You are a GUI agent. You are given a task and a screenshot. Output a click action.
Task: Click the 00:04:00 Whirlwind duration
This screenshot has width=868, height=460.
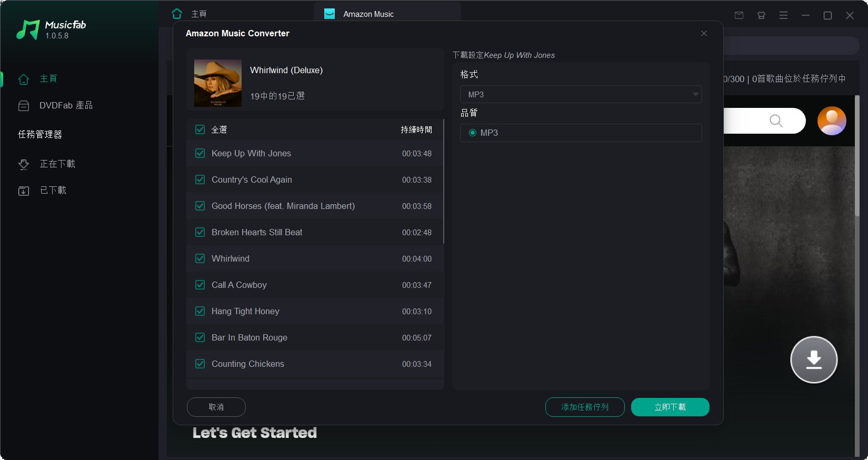pos(417,258)
